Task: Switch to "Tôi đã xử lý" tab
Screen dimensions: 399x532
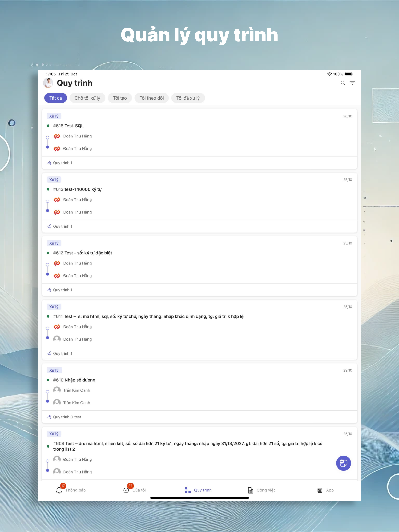Action: (x=188, y=98)
